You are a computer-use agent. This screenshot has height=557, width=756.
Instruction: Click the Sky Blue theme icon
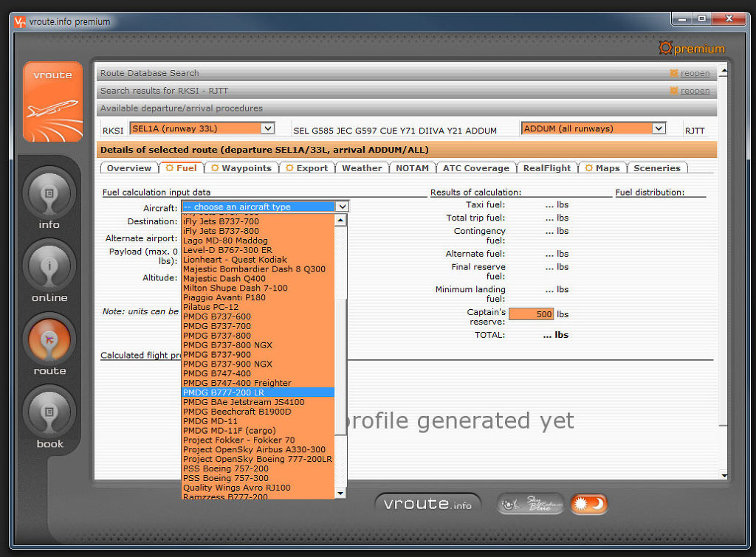pos(529,504)
